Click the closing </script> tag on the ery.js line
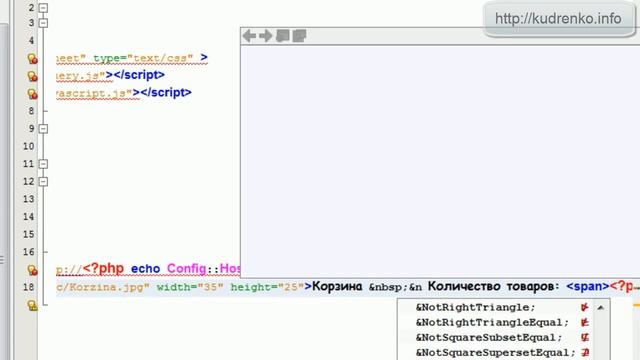 139,75
